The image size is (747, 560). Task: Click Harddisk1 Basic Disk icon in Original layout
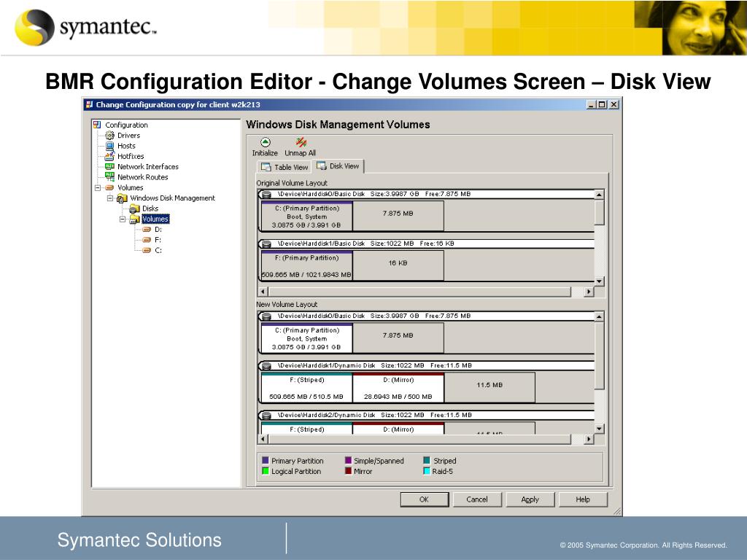click(267, 244)
